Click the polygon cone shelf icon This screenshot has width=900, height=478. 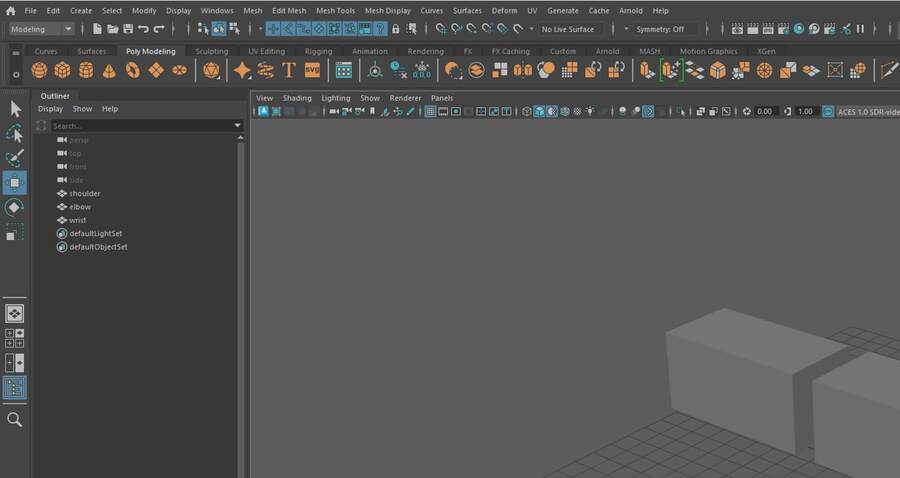(x=109, y=70)
